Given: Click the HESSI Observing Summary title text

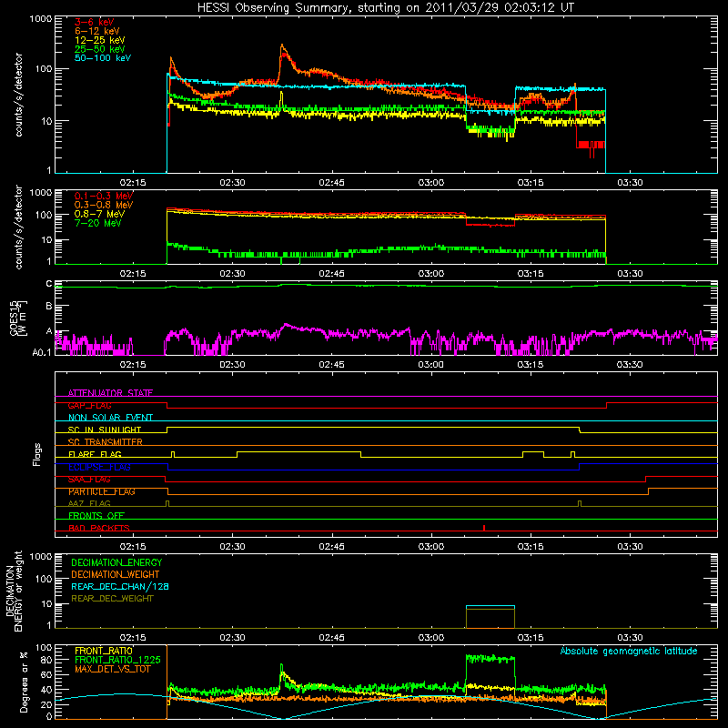Looking at the screenshot, I should [x=386, y=8].
